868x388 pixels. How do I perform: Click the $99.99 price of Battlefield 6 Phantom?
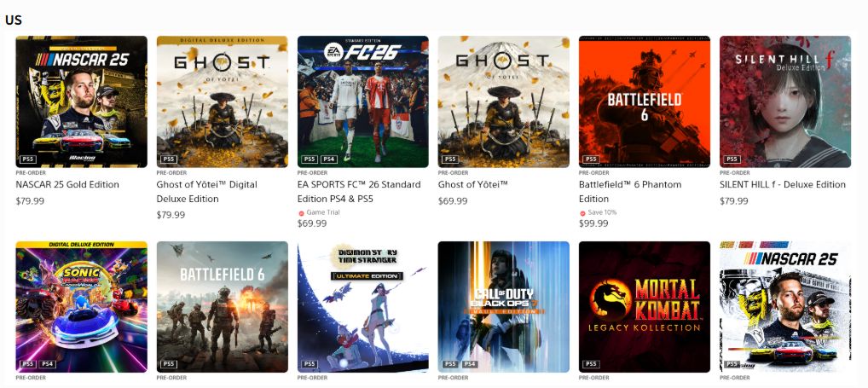coord(593,223)
